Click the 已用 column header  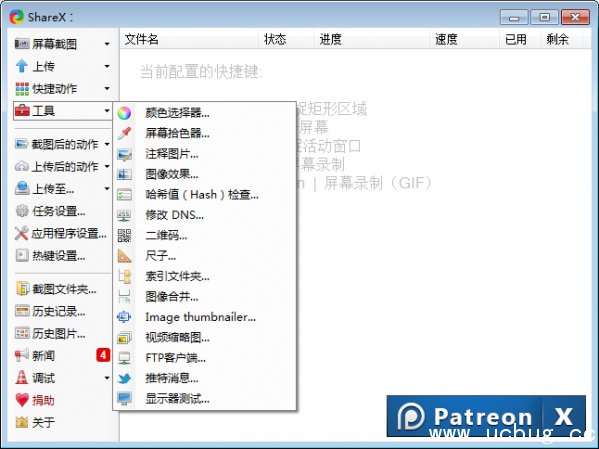[520, 39]
